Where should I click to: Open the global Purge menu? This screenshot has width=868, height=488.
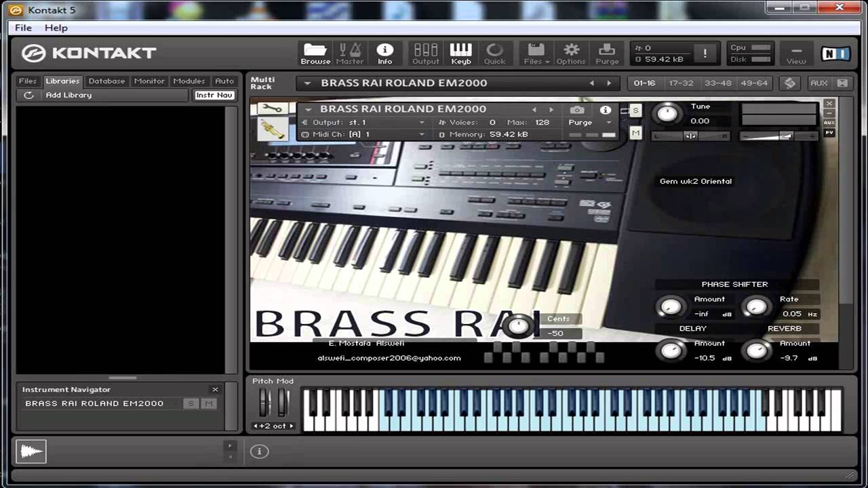pyautogui.click(x=607, y=54)
